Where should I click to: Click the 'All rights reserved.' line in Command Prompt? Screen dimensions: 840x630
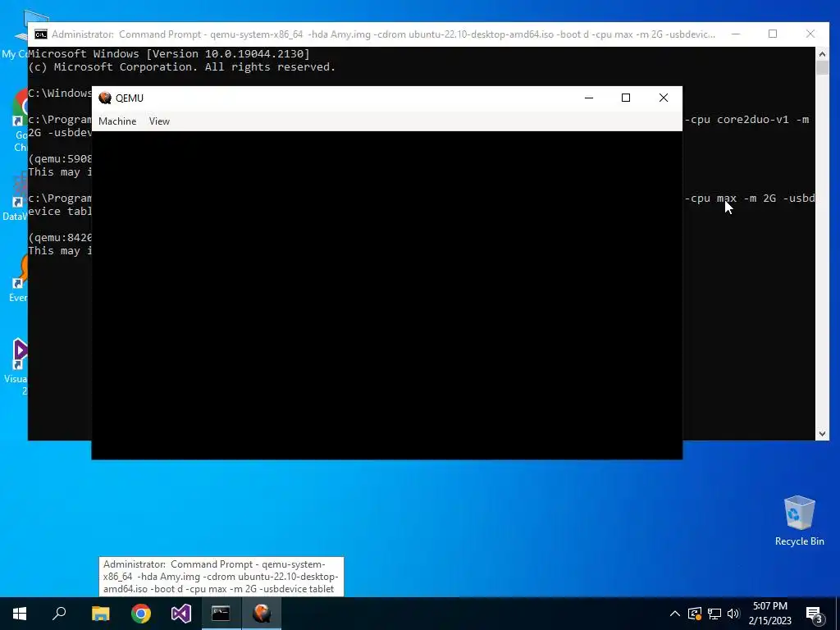(x=270, y=67)
